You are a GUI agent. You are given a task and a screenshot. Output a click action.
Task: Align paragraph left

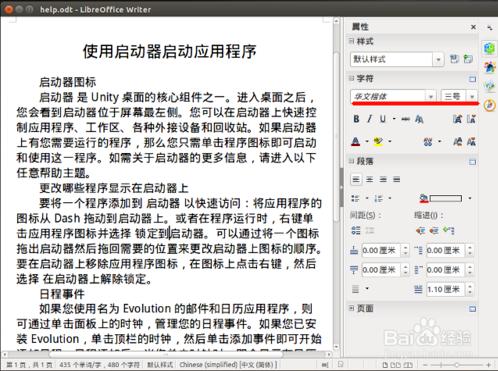click(356, 179)
